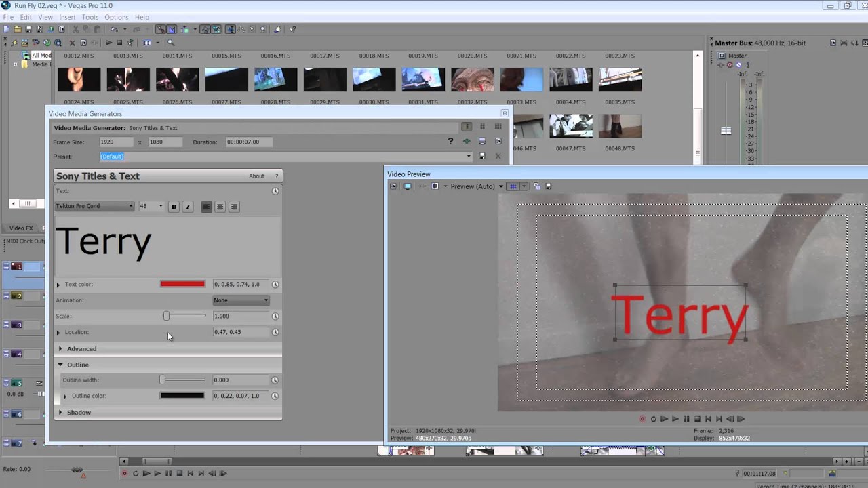
Task: Click the Save Preset disk icon
Action: pyautogui.click(x=482, y=156)
